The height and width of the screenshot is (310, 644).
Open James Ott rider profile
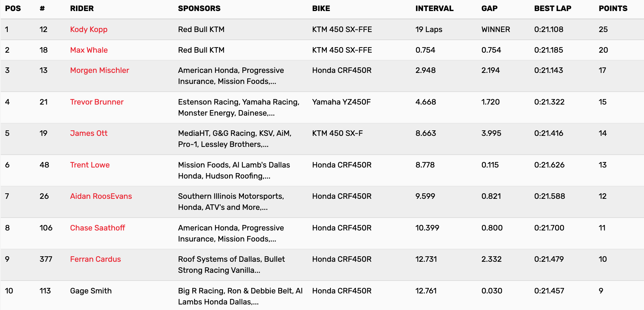point(88,133)
